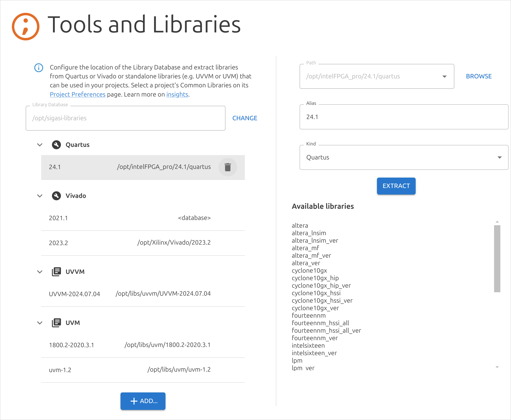Viewport: 511px width, 420px height.
Task: Click 'fourteennm_hssi_all_ver' in the list
Action: [x=326, y=330]
